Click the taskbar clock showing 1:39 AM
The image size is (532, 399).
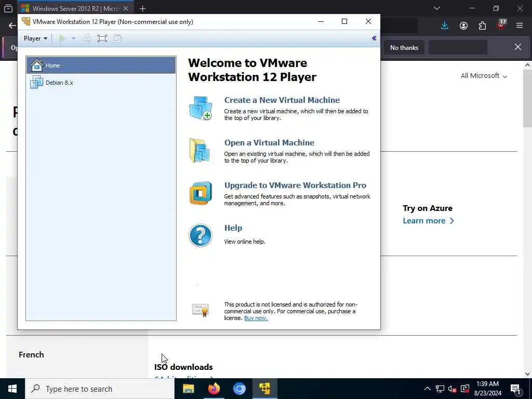pos(488,389)
